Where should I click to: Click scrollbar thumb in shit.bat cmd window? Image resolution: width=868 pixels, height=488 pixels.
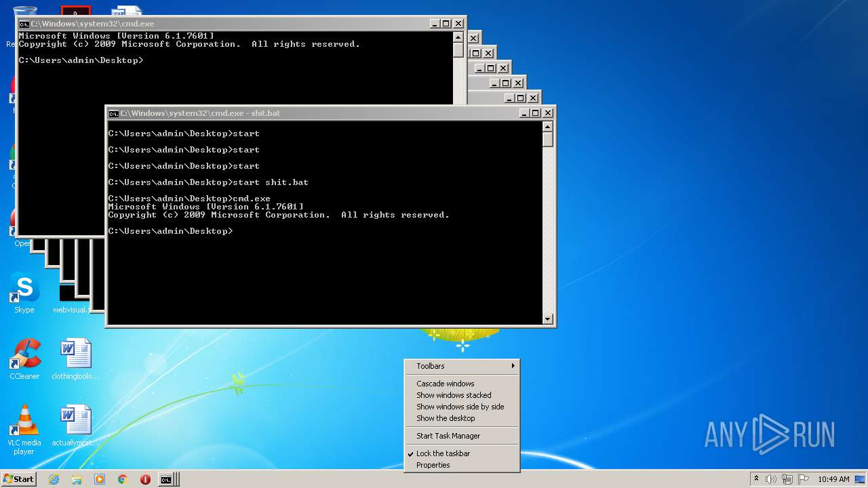[548, 140]
